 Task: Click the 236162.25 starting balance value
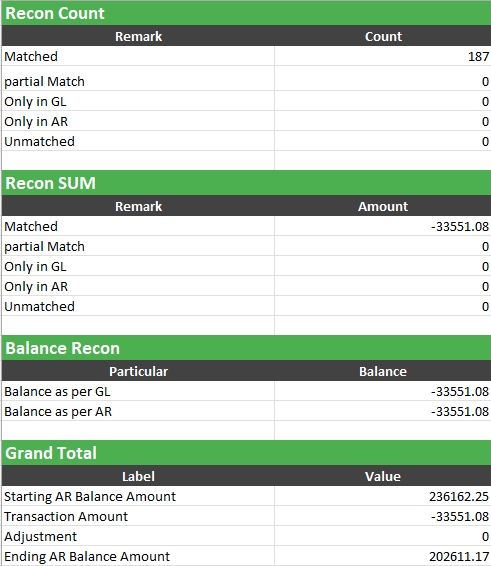click(383, 496)
